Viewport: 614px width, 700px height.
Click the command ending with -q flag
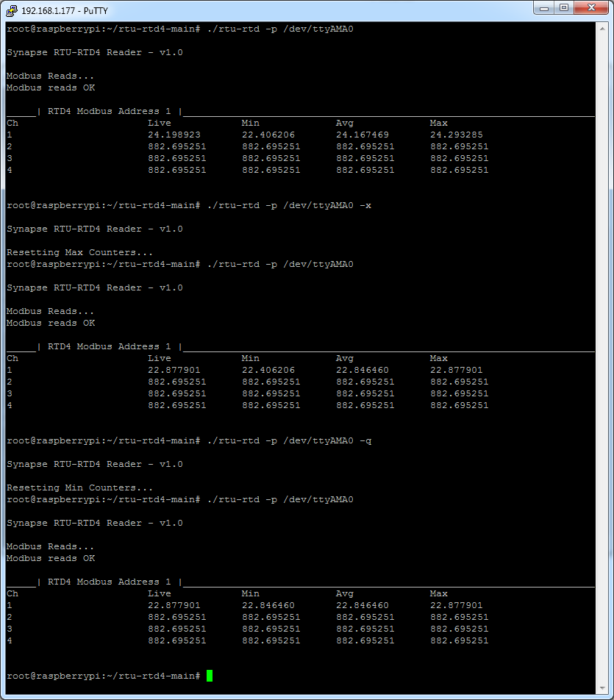(x=290, y=440)
